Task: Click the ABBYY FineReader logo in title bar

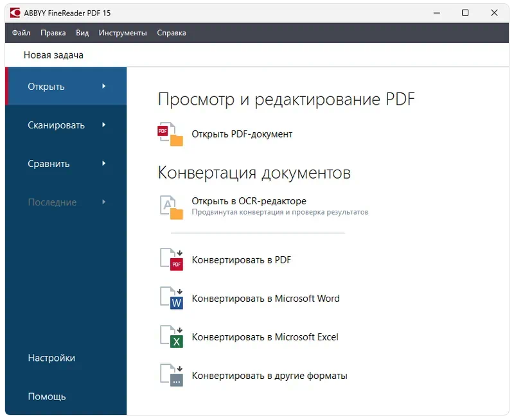Action: [x=15, y=13]
